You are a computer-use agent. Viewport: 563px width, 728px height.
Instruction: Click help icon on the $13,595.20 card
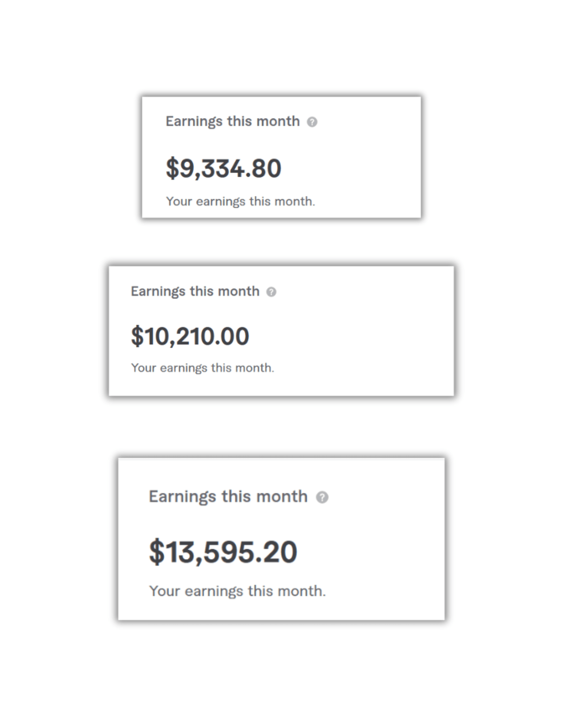[x=322, y=497]
